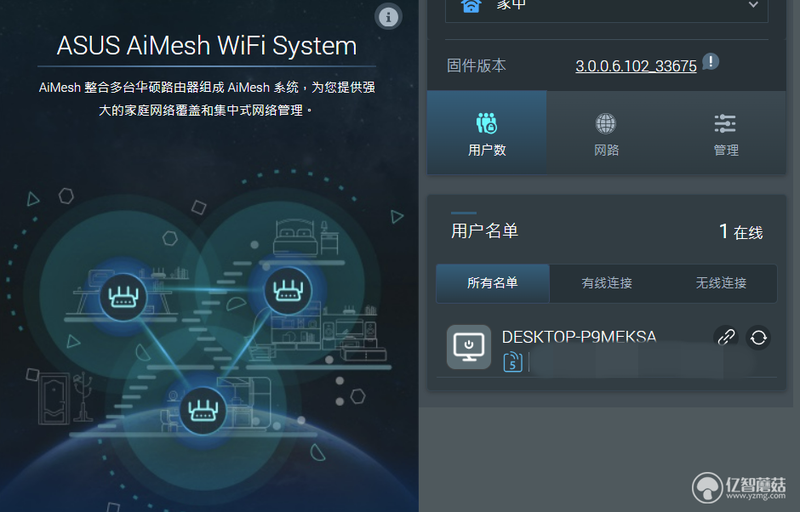The image size is (800, 512).
Task: Click the link icon for DESKTOP-P9MEKSA
Action: [x=726, y=337]
